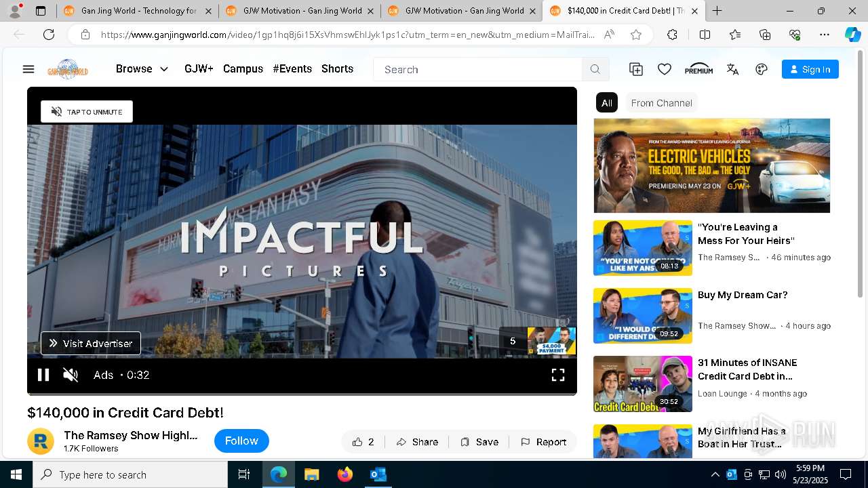The image size is (868, 488).
Task: Open browser extensions icon
Action: point(672,35)
